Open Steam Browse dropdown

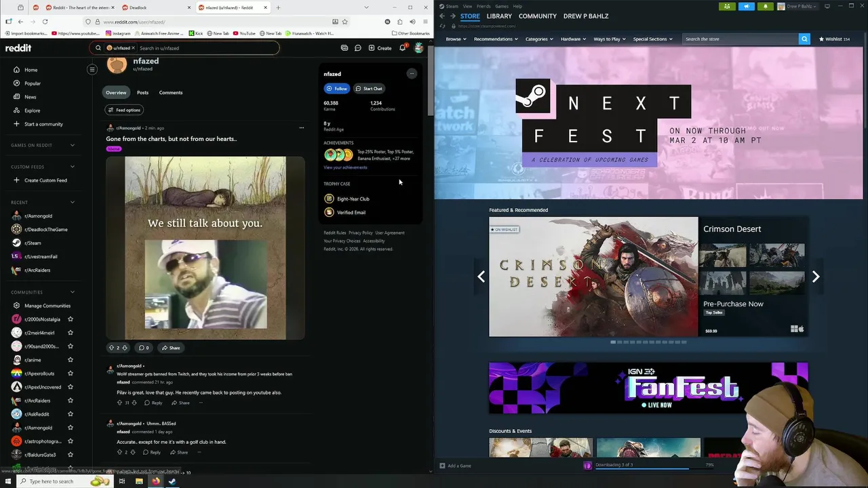click(456, 39)
